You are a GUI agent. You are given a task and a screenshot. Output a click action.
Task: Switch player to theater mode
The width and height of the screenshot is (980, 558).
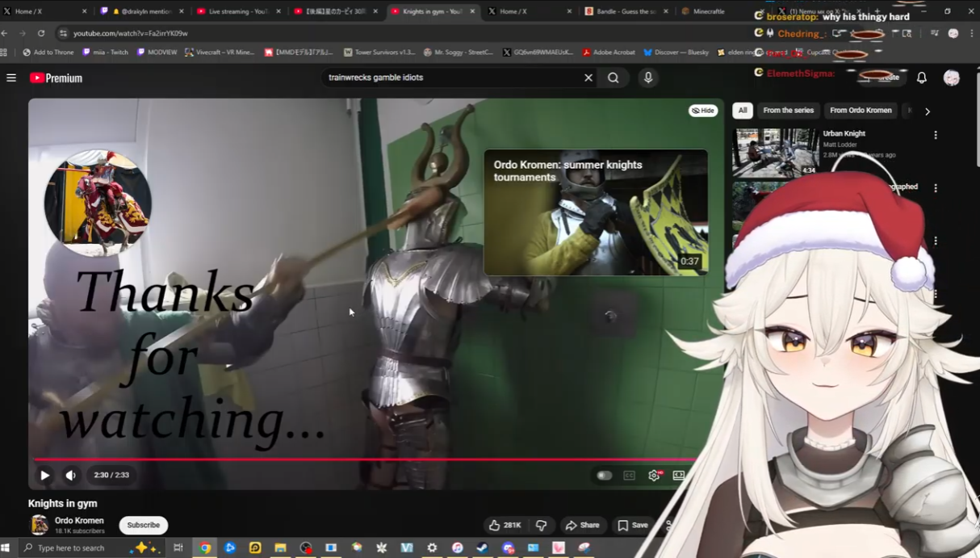pyautogui.click(x=678, y=475)
